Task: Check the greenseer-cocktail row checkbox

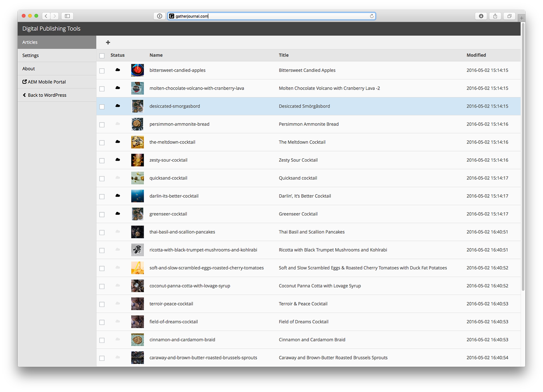Action: (102, 214)
